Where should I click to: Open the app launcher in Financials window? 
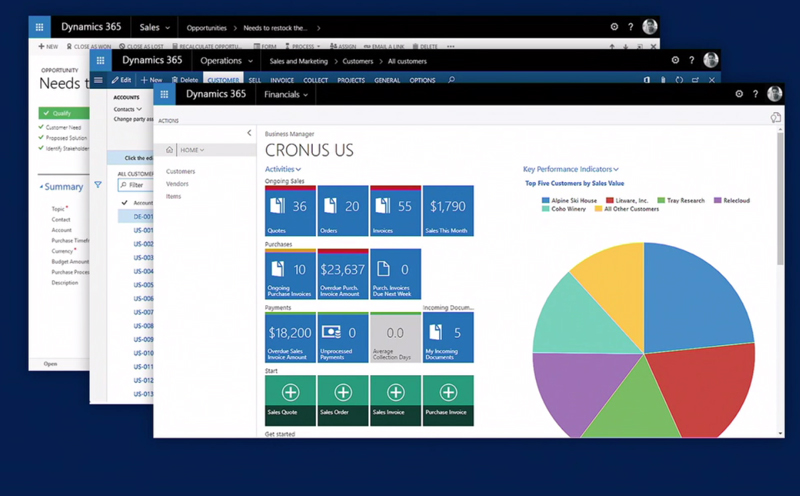(x=164, y=94)
